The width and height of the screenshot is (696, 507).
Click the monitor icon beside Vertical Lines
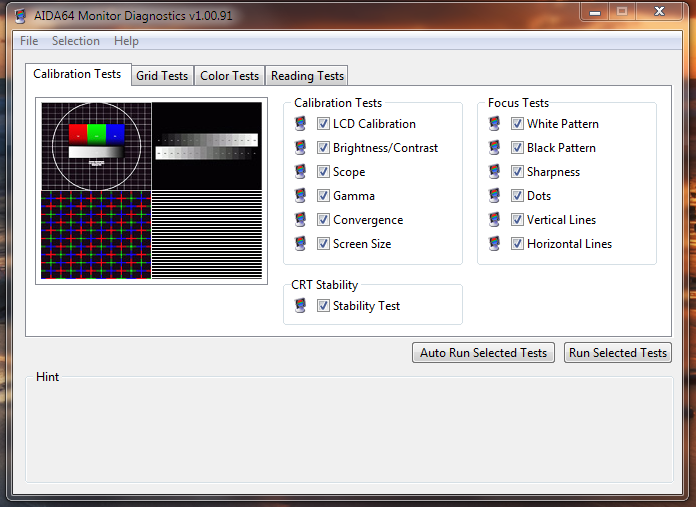494,219
